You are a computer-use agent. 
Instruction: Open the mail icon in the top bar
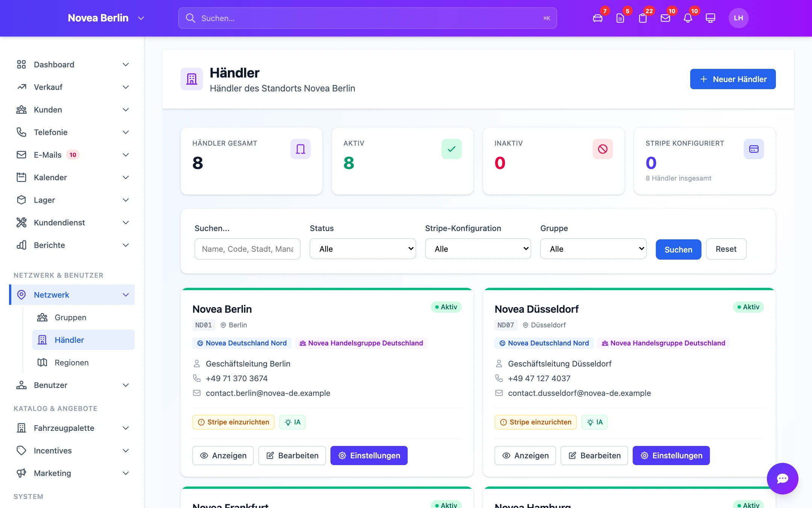pos(665,18)
